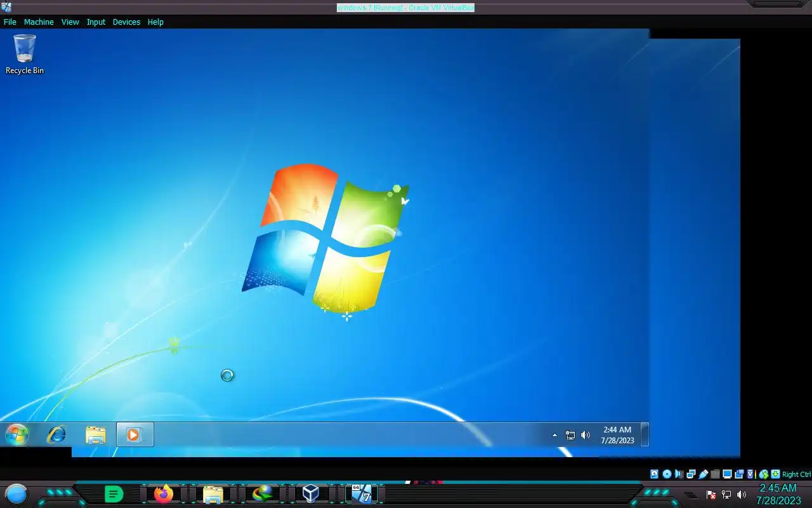Open host network tray icon
812x508 pixels.
click(726, 495)
